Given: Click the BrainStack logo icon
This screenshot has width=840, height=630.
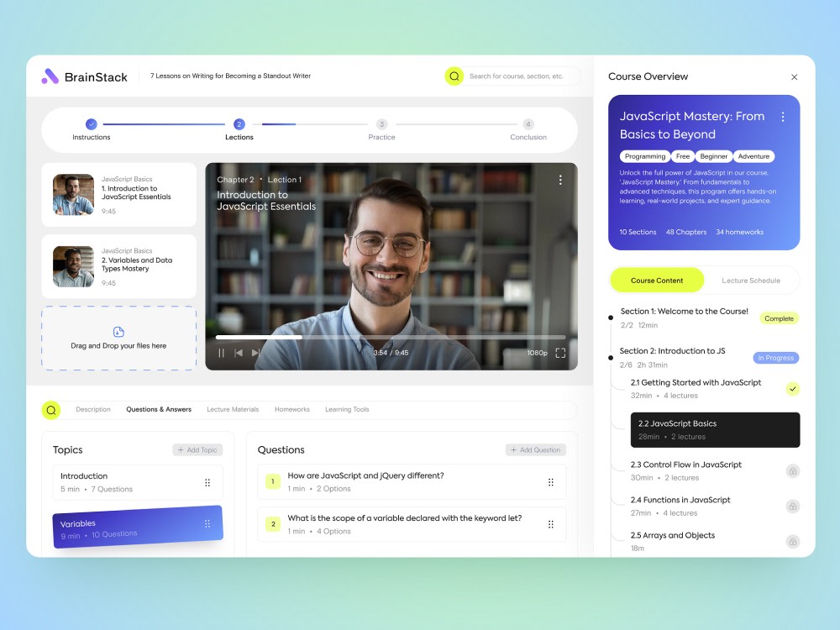Looking at the screenshot, I should 50,76.
